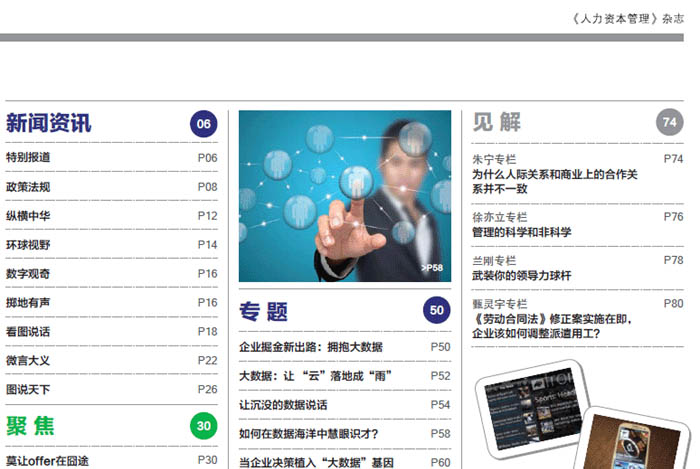Click the 见解 section heading
This screenshot has width=700, height=469.
(497, 122)
